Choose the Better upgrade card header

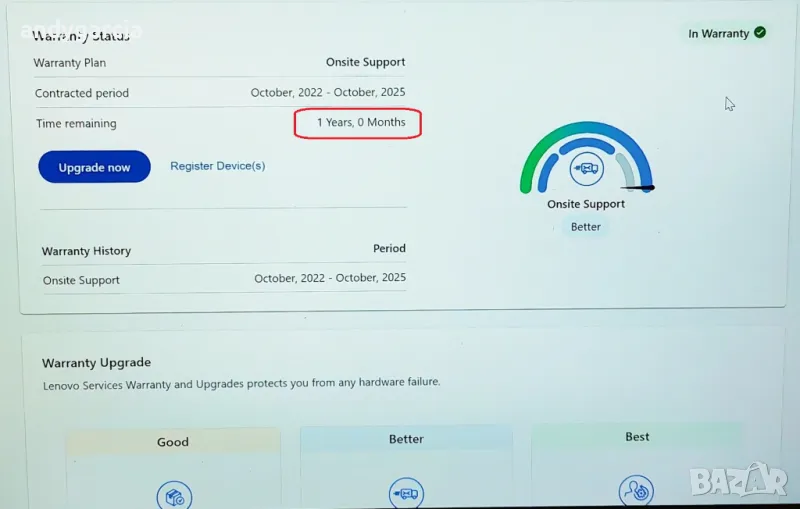coord(406,439)
